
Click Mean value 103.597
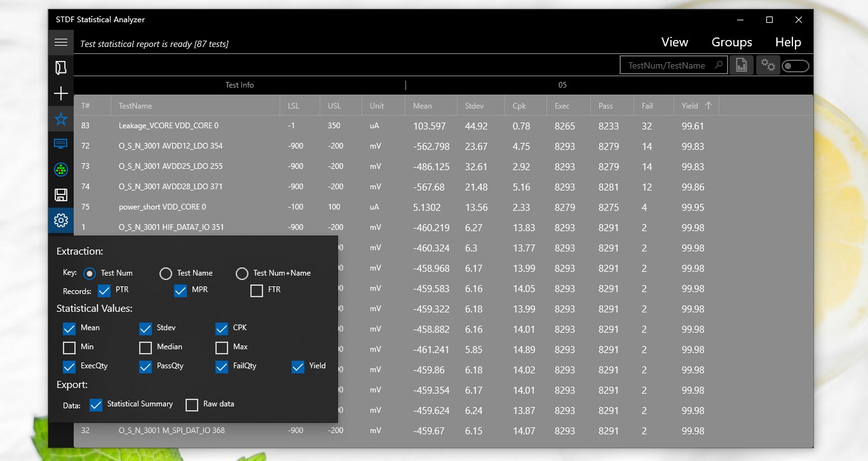click(430, 126)
